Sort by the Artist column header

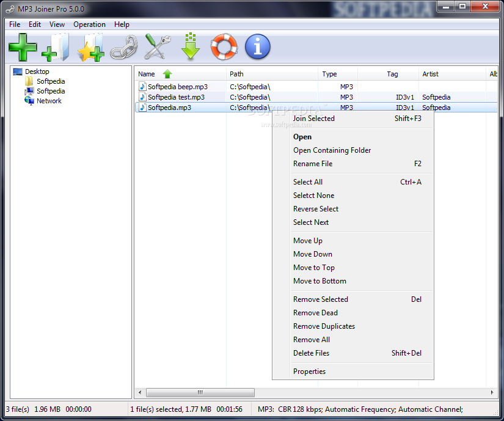click(452, 74)
